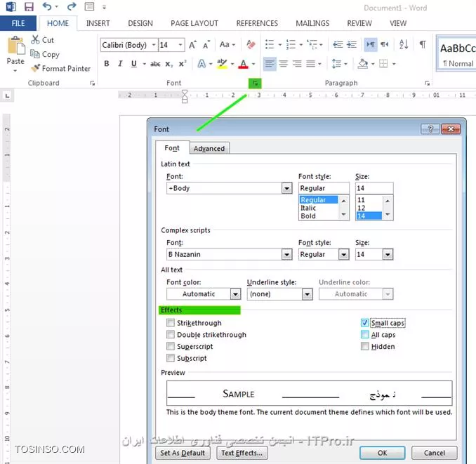Redo the last action

click(72, 7)
